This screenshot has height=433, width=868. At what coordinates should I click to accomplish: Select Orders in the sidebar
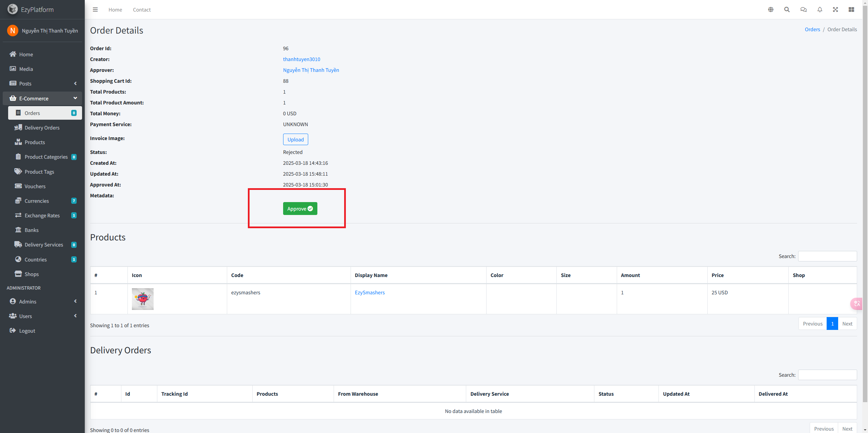coord(45,113)
